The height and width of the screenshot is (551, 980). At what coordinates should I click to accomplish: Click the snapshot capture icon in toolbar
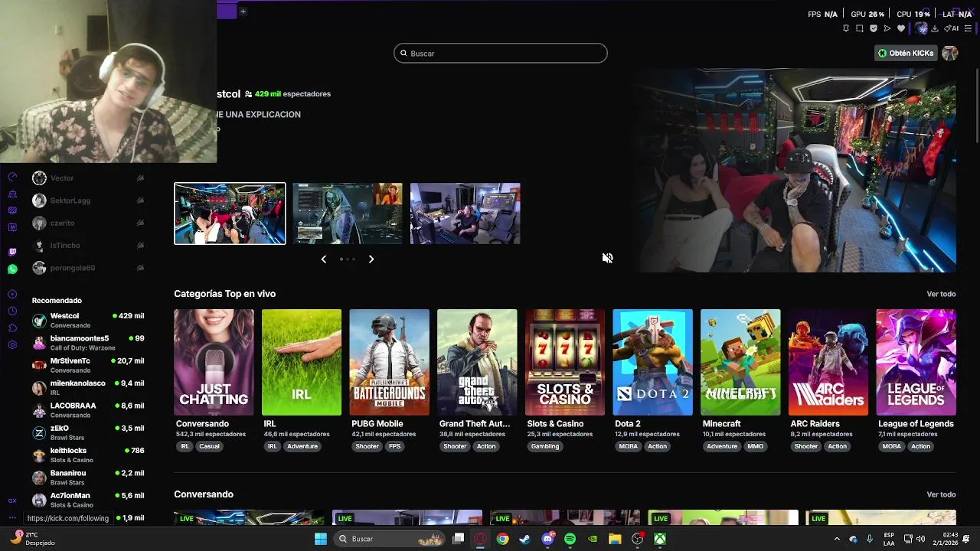click(860, 28)
